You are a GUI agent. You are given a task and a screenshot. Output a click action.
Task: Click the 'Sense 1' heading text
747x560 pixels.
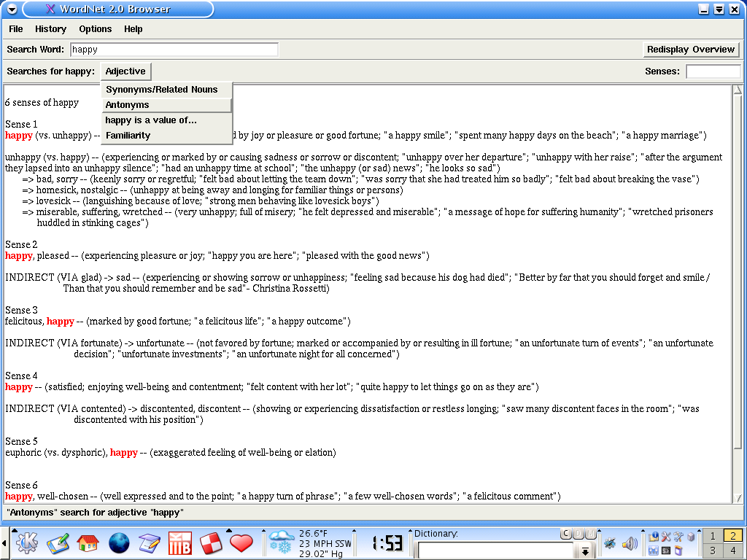(x=21, y=124)
